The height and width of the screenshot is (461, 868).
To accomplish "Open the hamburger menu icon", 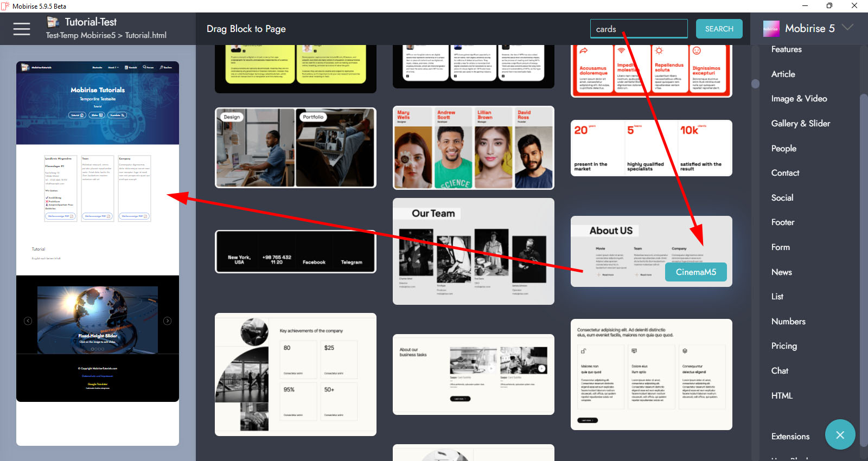I will (x=22, y=29).
